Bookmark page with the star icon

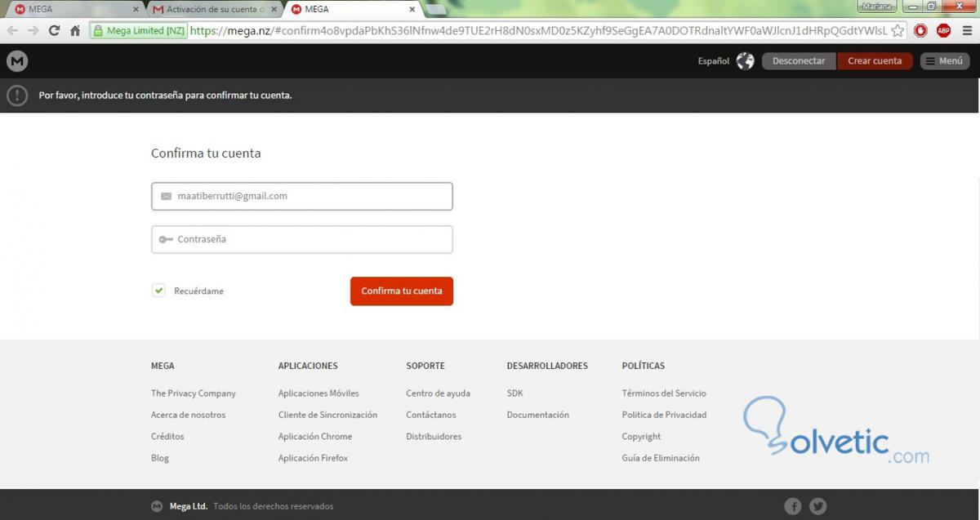898,31
